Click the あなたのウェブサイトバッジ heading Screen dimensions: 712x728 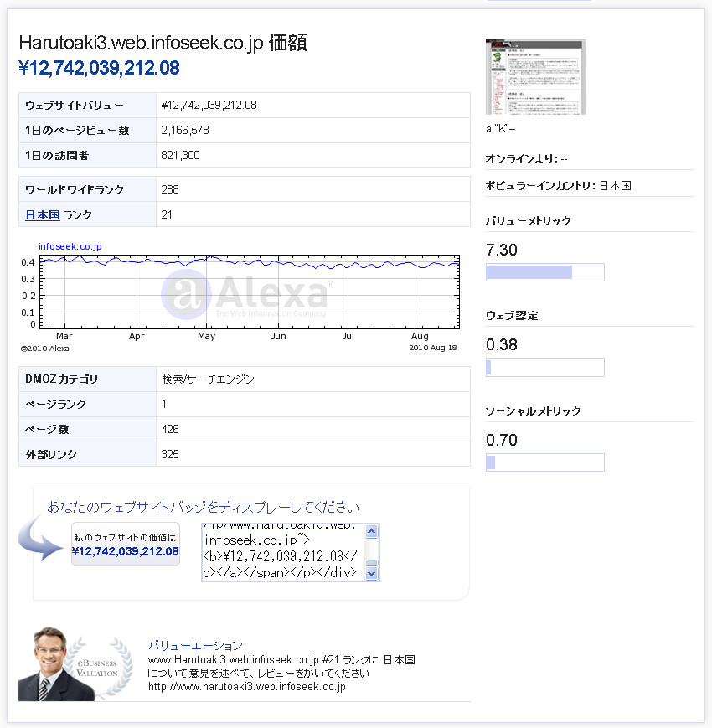point(203,507)
